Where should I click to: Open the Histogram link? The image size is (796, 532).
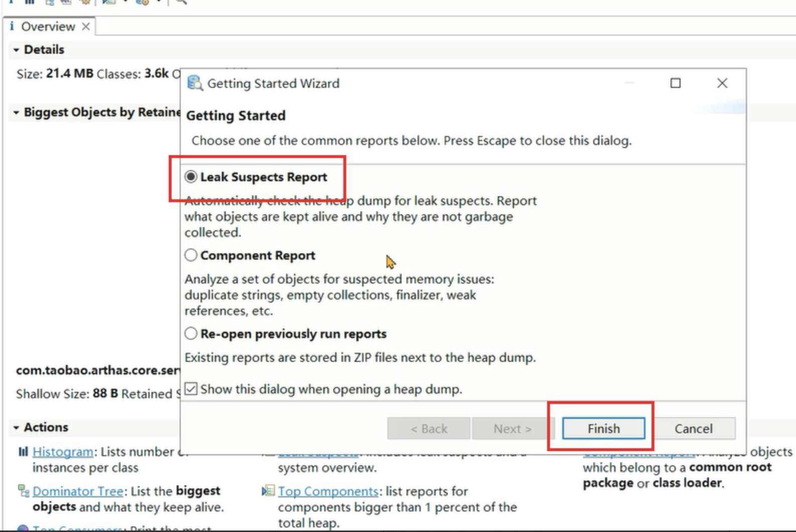[63, 452]
